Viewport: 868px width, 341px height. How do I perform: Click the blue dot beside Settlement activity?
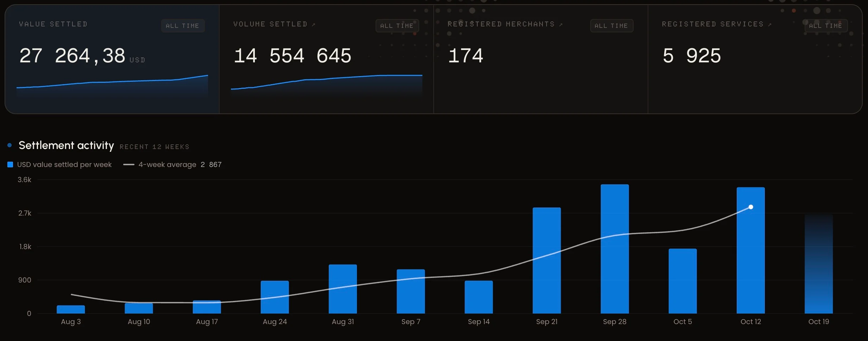tap(10, 145)
